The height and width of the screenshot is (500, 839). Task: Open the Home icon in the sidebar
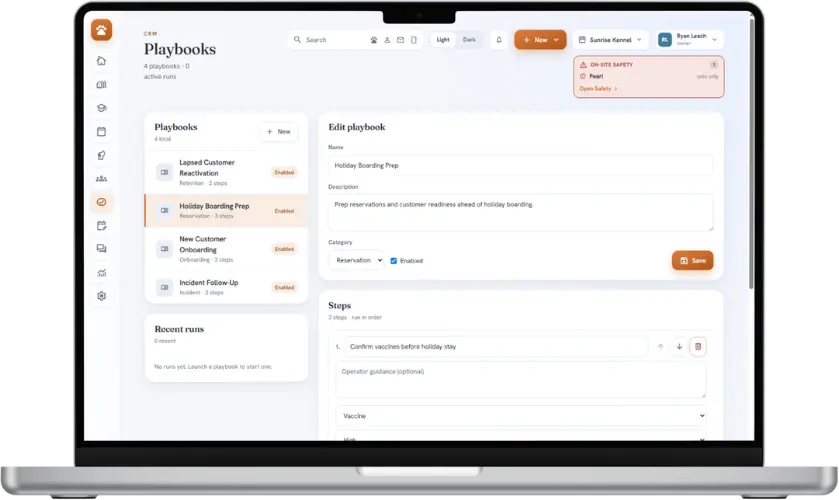(x=101, y=61)
